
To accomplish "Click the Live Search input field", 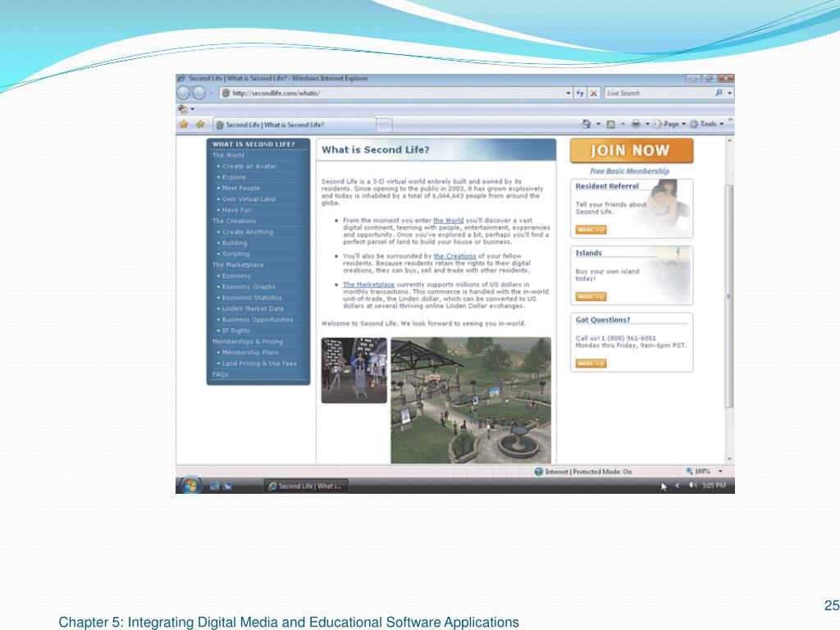I will (x=659, y=94).
